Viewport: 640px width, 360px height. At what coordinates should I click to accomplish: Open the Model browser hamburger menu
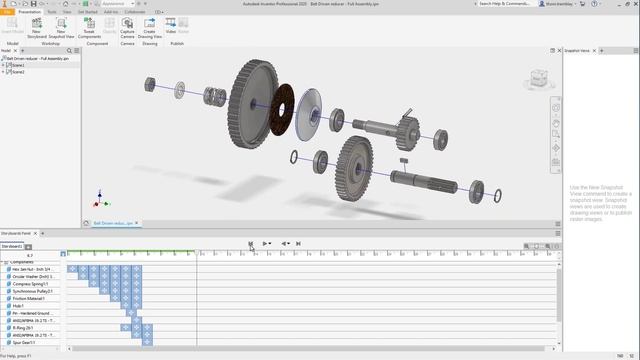tap(76, 51)
